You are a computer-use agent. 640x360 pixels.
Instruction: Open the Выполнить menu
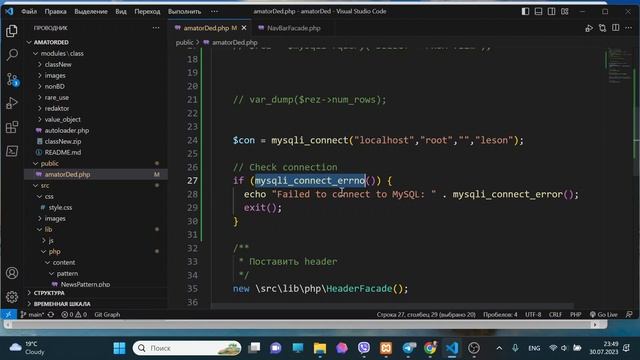tap(184, 11)
